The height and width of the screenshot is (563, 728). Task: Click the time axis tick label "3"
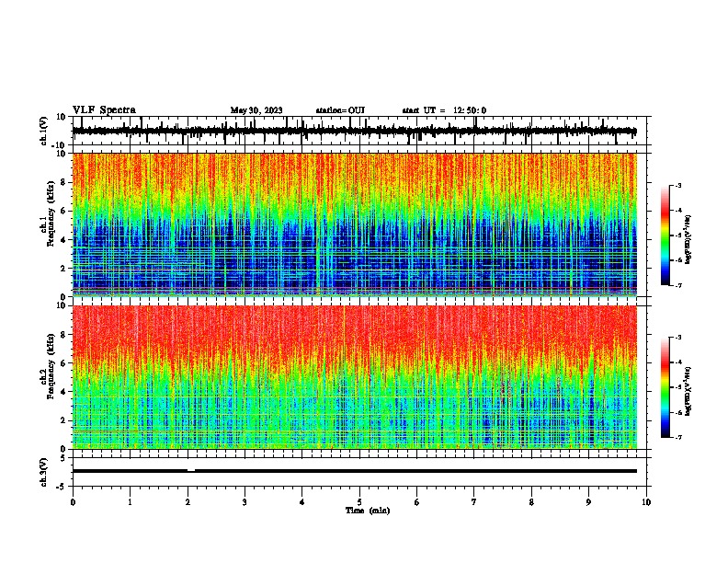point(245,502)
